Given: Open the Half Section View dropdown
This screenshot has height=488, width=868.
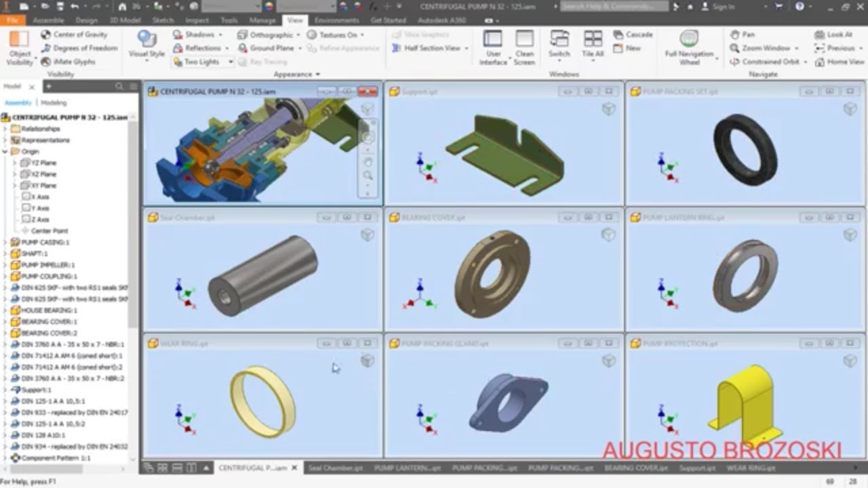Looking at the screenshot, I should click(x=430, y=48).
